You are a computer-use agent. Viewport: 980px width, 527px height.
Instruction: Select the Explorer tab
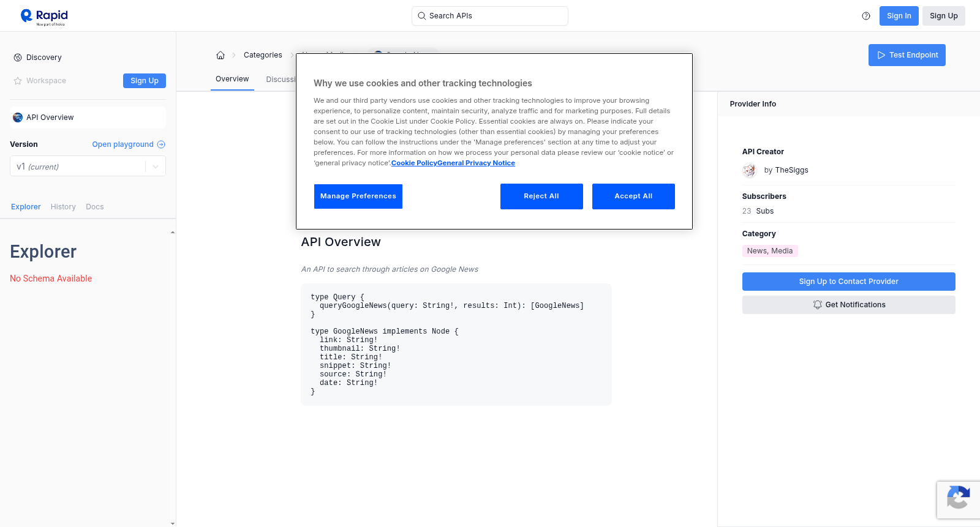(x=26, y=207)
